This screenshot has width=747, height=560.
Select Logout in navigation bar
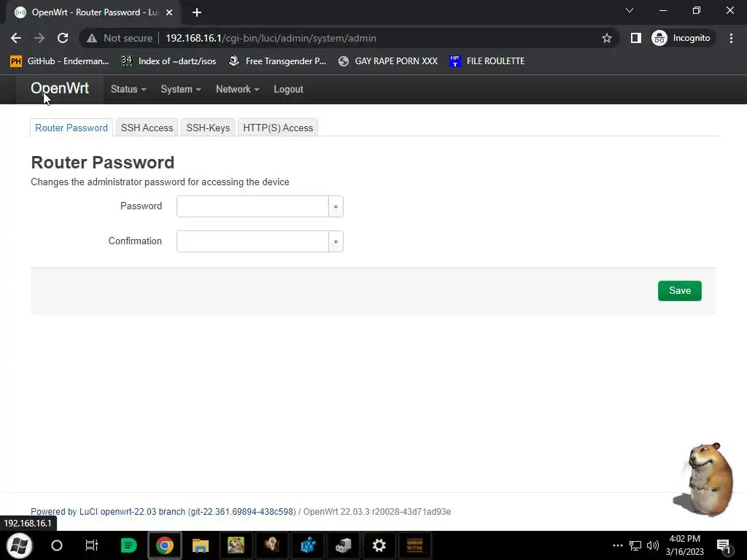[288, 89]
